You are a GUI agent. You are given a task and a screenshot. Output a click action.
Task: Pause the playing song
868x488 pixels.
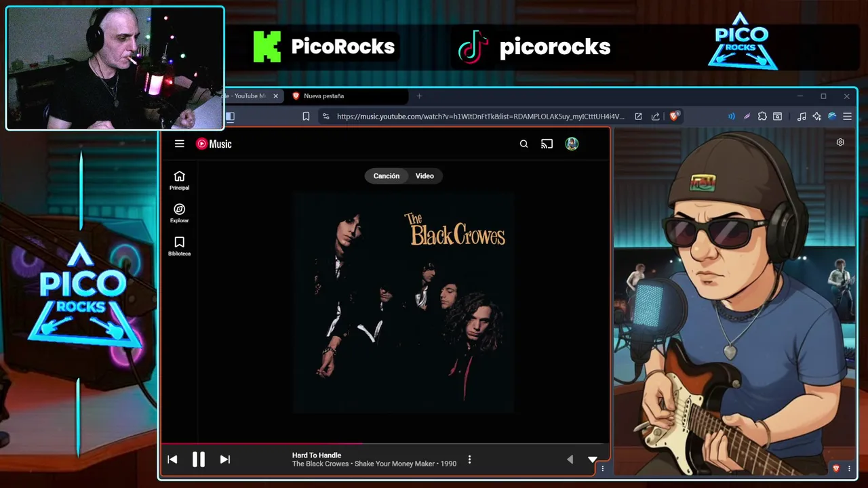[198, 460]
